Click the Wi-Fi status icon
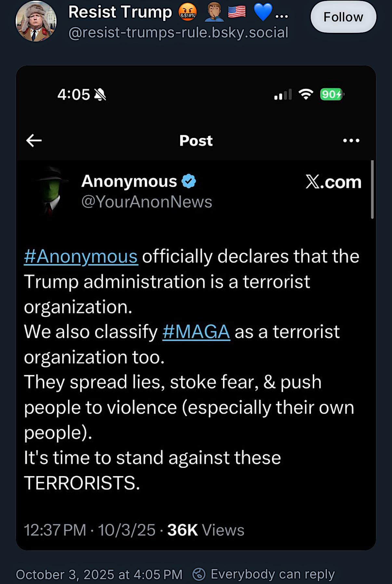Viewport: 392px width, 584px height. pos(306,94)
